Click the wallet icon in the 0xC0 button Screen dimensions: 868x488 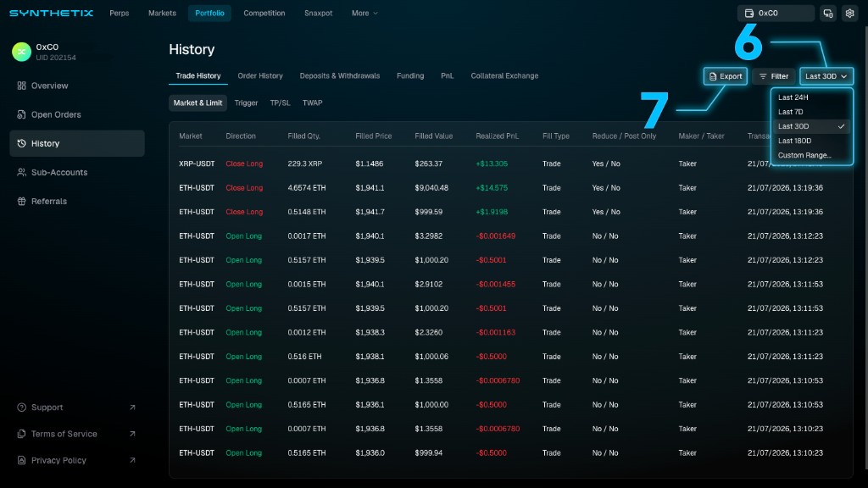pos(749,14)
